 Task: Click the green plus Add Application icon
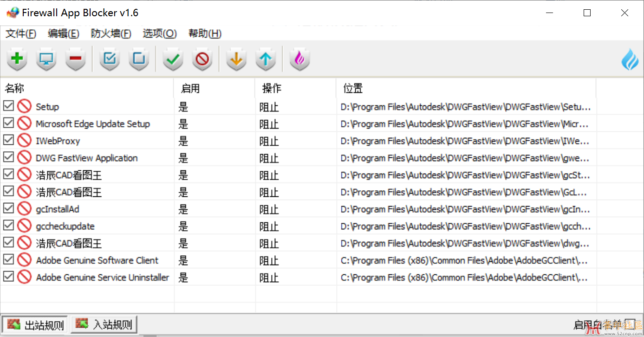[17, 59]
